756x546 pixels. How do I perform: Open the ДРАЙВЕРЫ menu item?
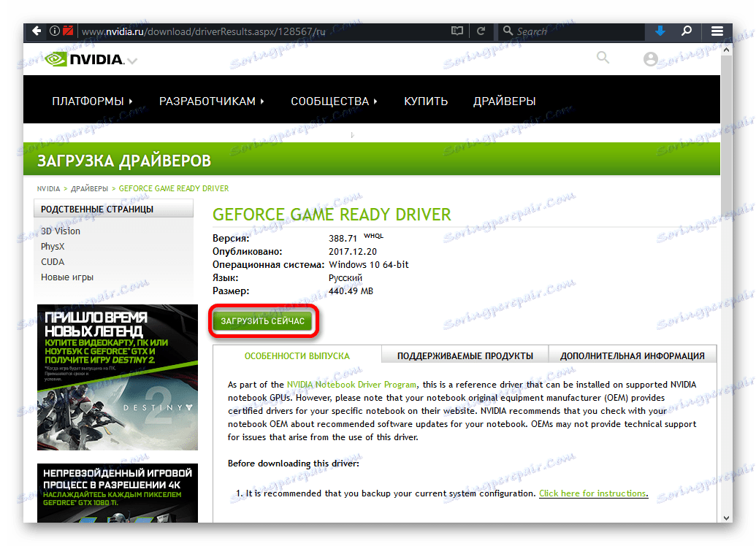point(504,101)
